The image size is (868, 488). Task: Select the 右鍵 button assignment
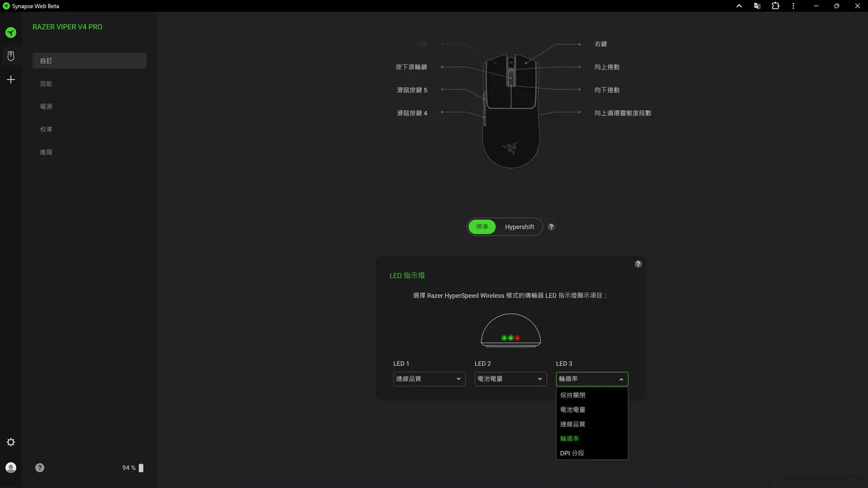pos(601,44)
